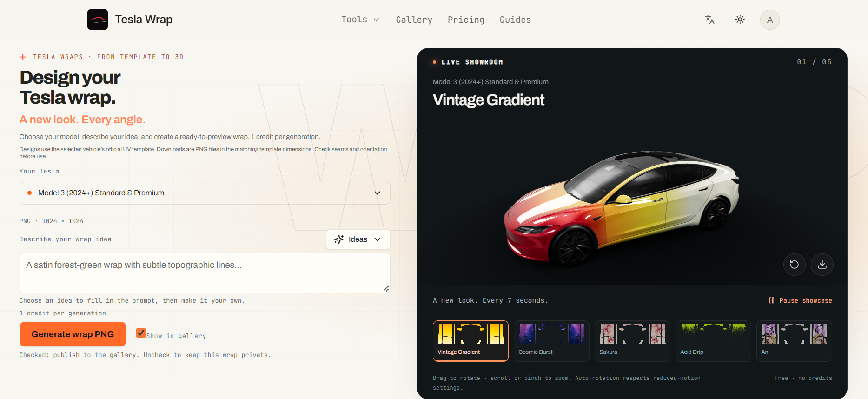Screen dimensions: 868x399
Task: Open the Your Tesla model dropdown
Action: 205,193
